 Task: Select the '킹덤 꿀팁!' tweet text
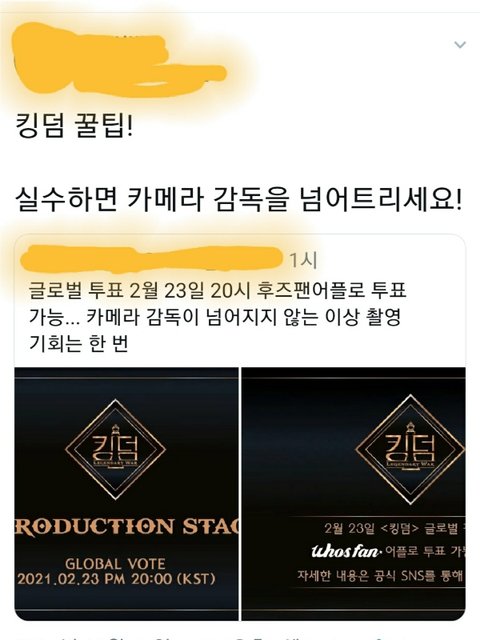point(74,127)
